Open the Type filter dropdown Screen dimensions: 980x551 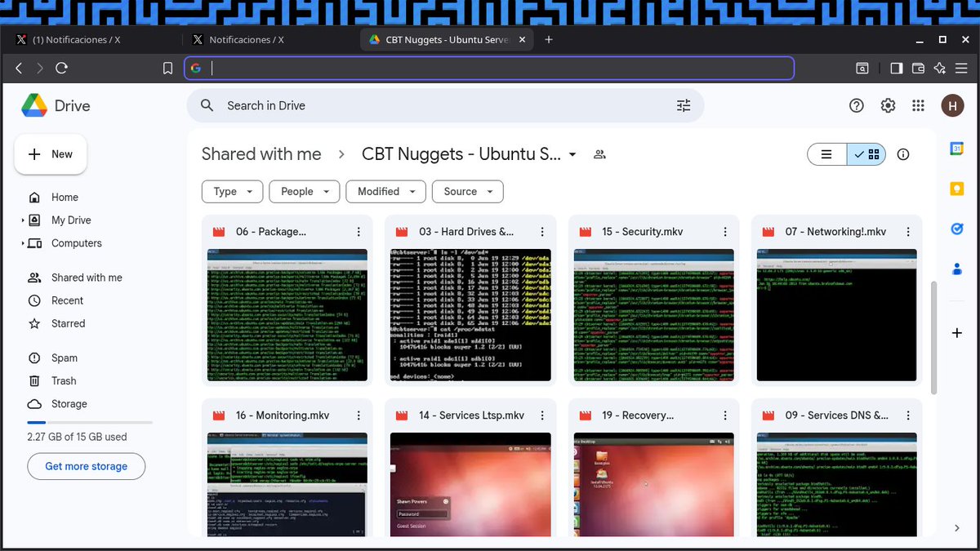[x=233, y=192]
